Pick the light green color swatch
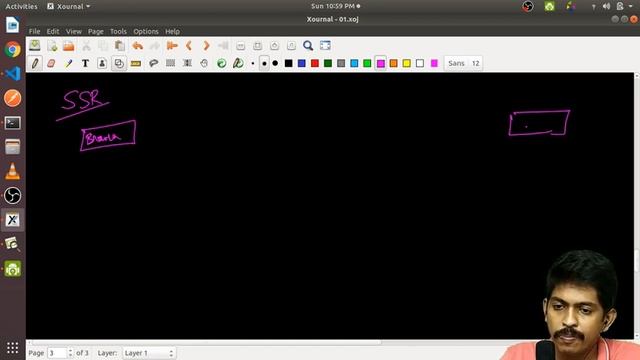Viewport: 640px width, 360px height. click(x=367, y=63)
